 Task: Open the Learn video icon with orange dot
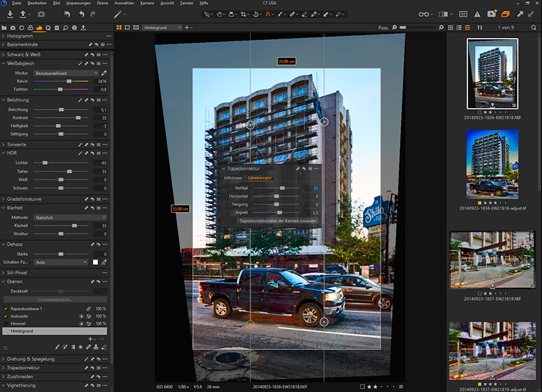[x=492, y=14]
